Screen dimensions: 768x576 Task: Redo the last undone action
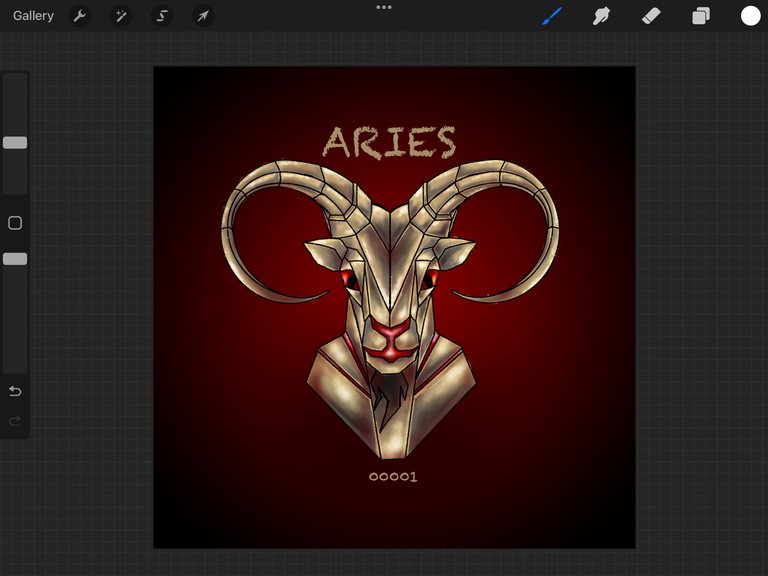[x=15, y=421]
